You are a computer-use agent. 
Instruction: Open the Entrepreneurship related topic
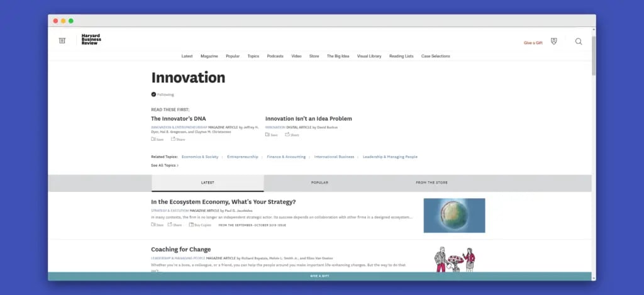(x=242, y=157)
